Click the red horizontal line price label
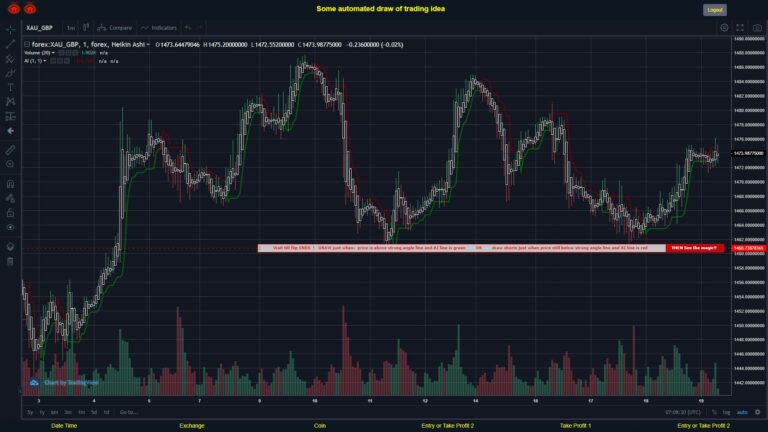This screenshot has height=432, width=768. coord(748,248)
